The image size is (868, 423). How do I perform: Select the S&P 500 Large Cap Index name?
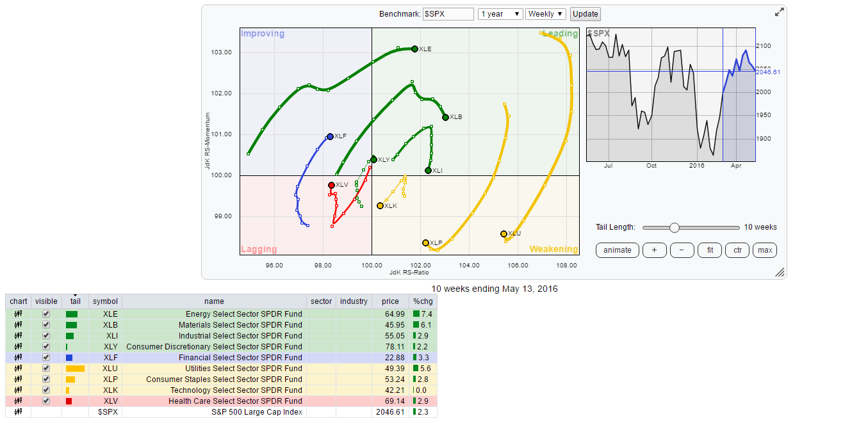[257, 412]
